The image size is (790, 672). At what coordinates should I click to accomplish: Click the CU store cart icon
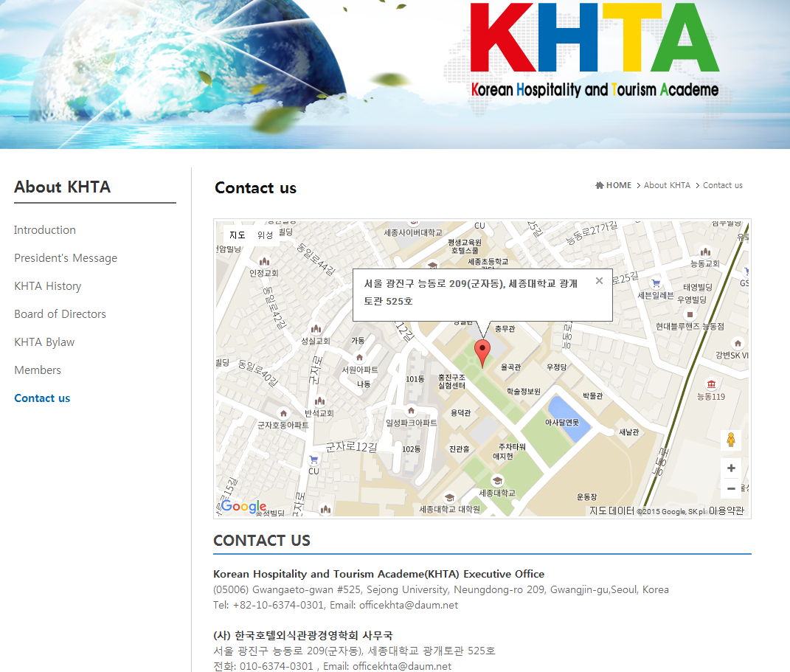tap(313, 459)
